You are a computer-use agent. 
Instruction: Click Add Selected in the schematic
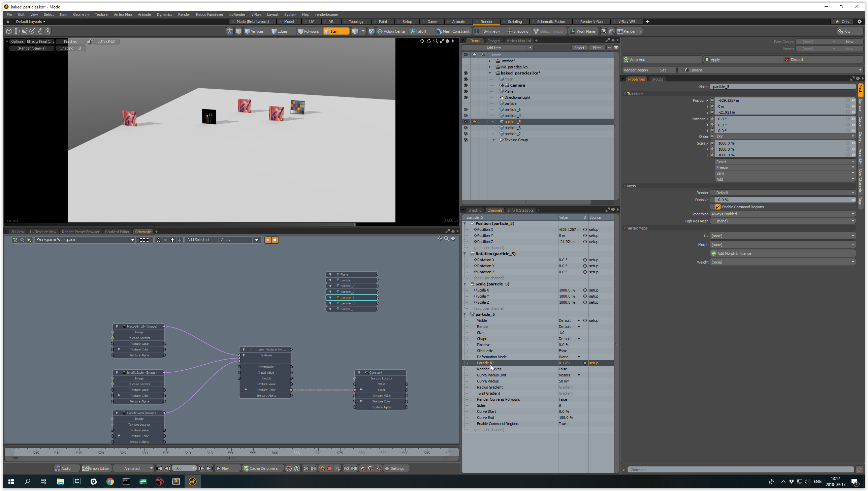click(x=198, y=240)
